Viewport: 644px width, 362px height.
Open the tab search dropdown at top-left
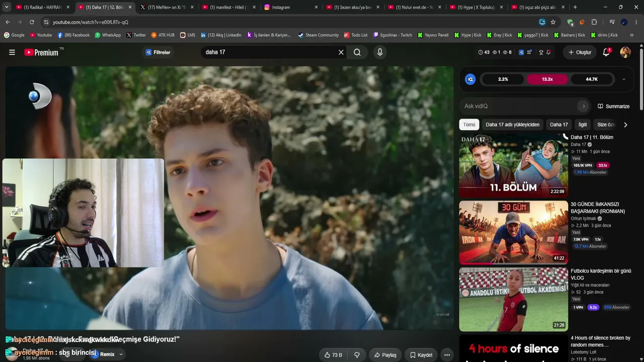[x=7, y=7]
